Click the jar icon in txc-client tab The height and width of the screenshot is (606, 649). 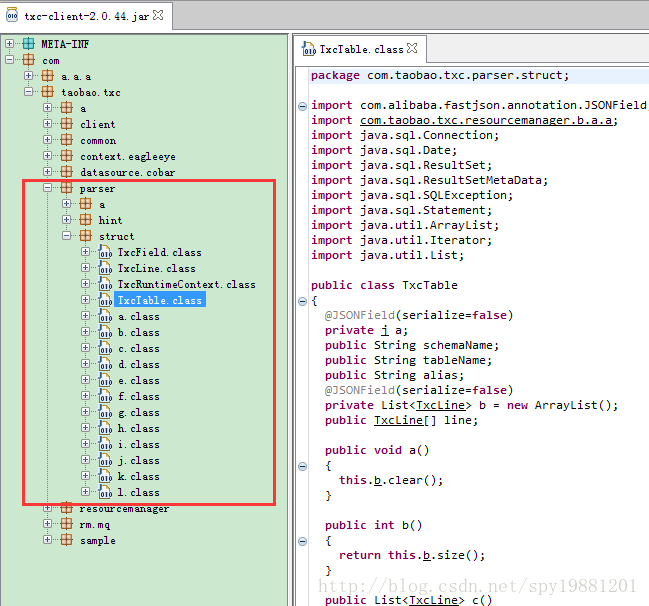13,16
